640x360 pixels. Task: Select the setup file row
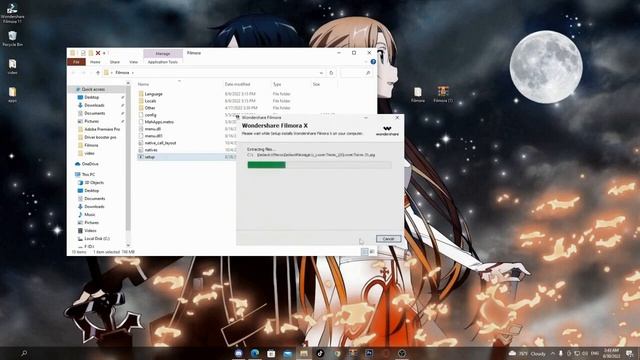186,157
